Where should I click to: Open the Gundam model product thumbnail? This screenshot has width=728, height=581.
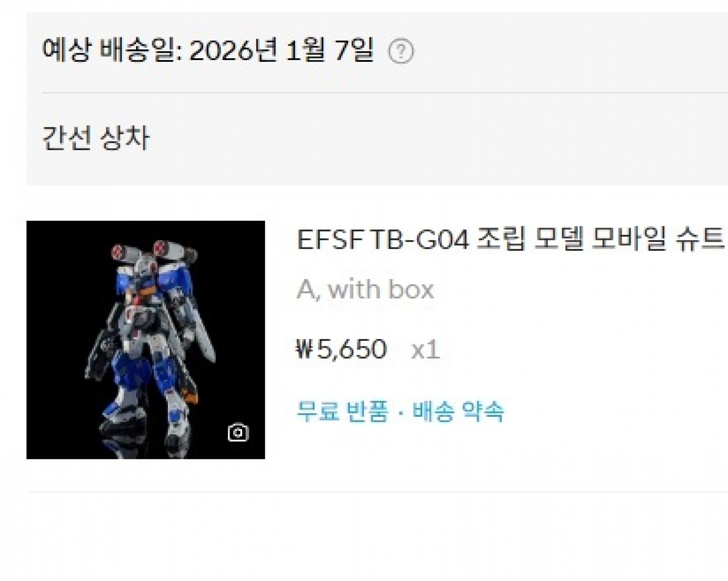[146, 340]
